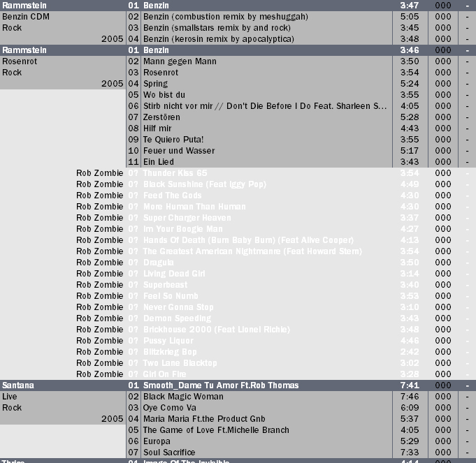
Task: Click duration 2:42 of Blitzkrieg Bop
Action: tap(410, 352)
